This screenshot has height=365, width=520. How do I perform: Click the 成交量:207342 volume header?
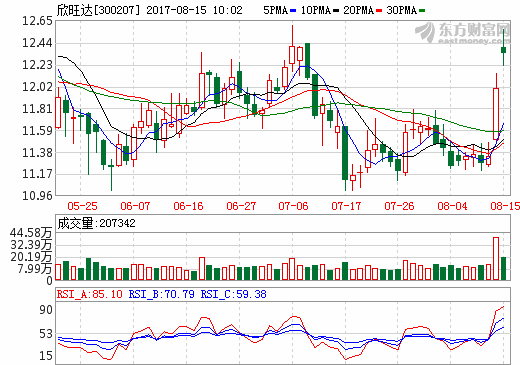(x=96, y=223)
